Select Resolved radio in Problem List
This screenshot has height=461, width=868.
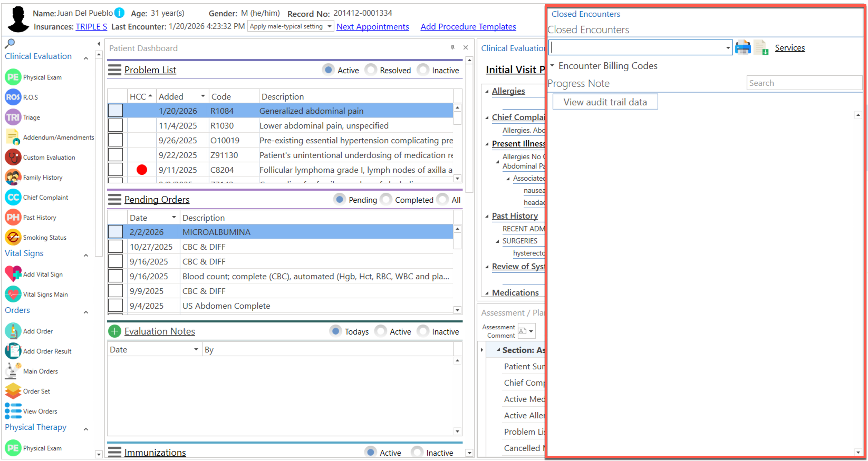[x=371, y=70]
